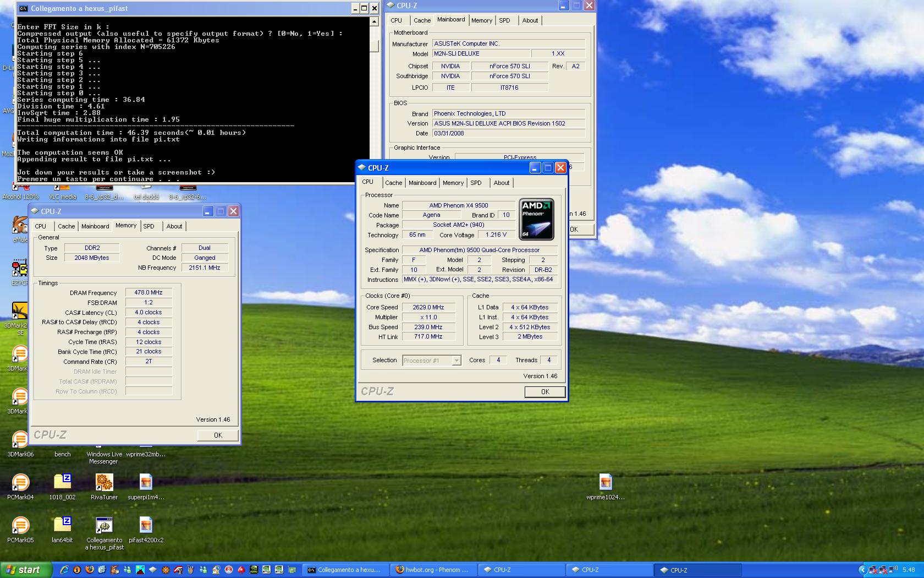
Task: Click the command prompt window title icon
Action: 23,8
